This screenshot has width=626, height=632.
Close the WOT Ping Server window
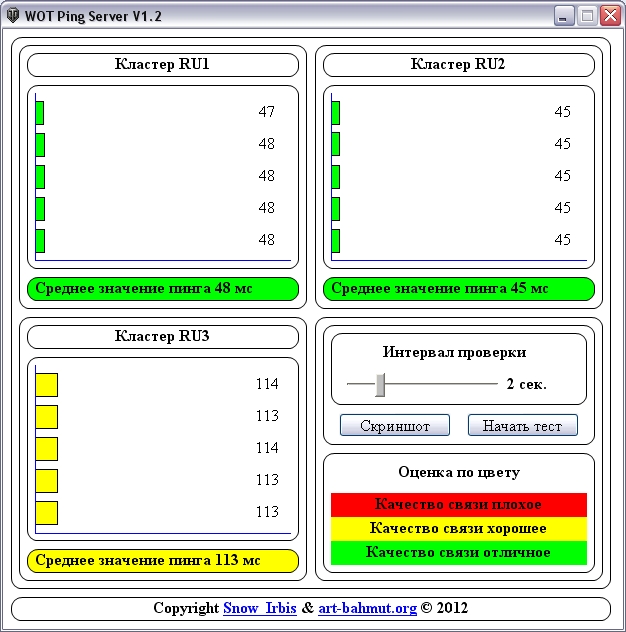point(610,16)
